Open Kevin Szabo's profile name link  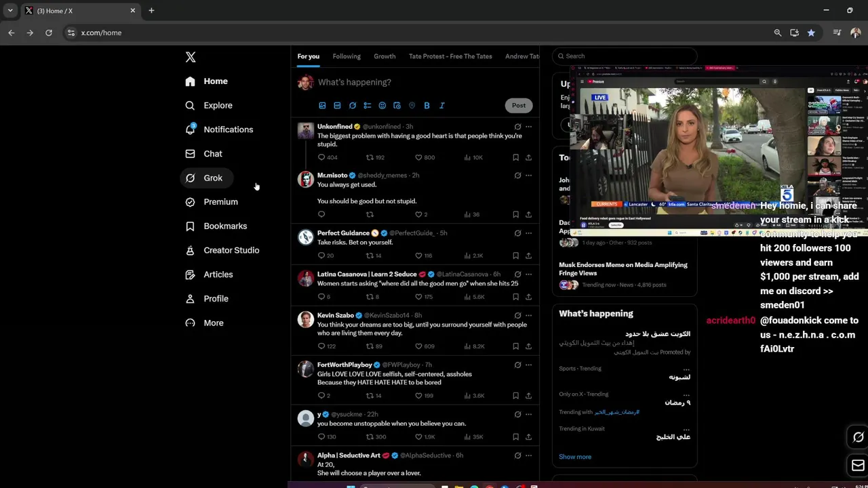tap(336, 315)
